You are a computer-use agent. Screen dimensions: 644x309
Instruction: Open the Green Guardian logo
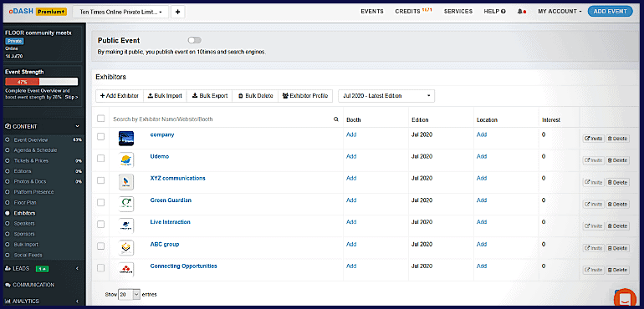(126, 204)
